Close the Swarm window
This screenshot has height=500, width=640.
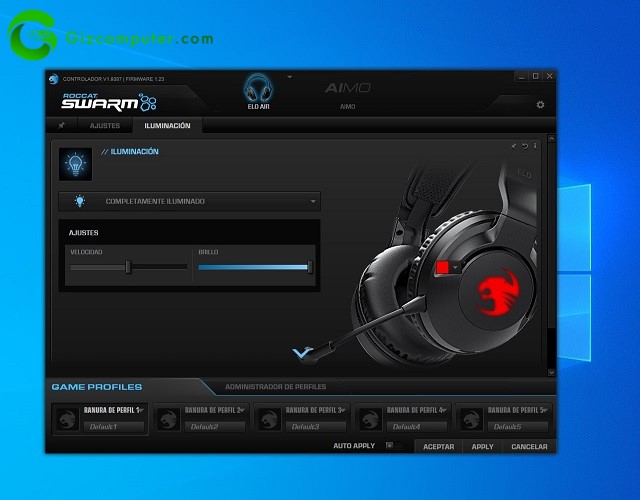(549, 76)
